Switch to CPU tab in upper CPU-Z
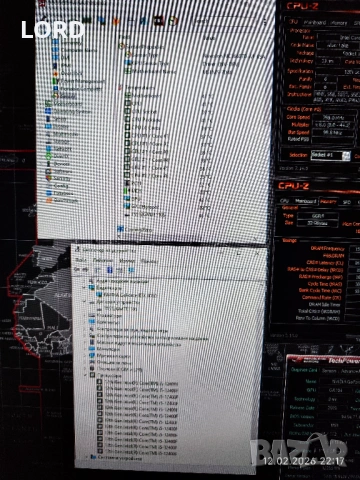Viewport: 360px width, 480px height. click(293, 21)
